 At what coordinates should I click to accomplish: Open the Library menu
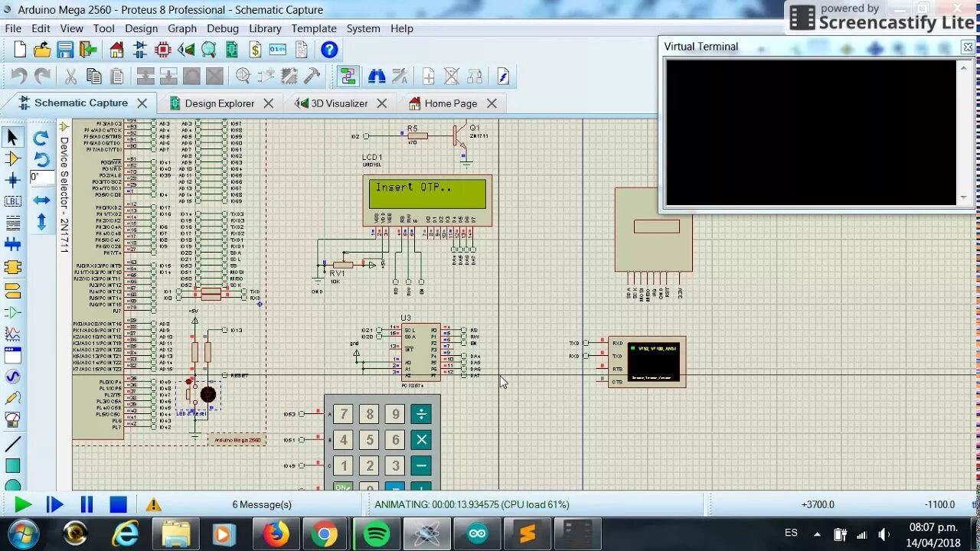[x=265, y=28]
